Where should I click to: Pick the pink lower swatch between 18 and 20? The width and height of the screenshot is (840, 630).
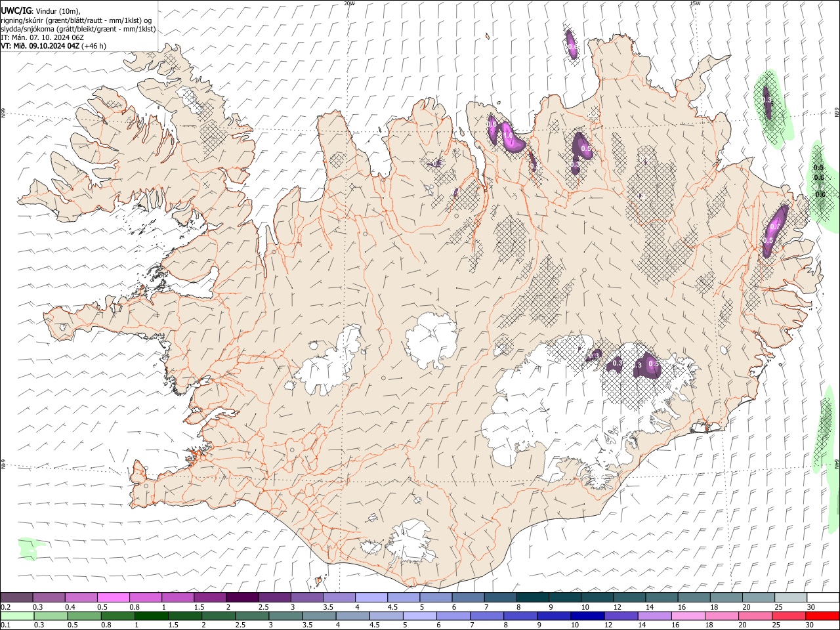coord(722,616)
